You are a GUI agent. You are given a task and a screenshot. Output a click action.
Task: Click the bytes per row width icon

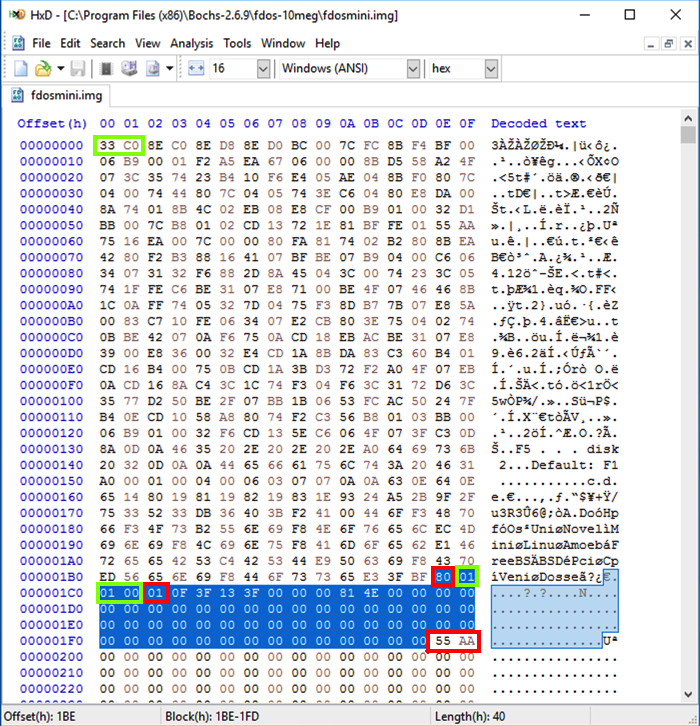[196, 69]
